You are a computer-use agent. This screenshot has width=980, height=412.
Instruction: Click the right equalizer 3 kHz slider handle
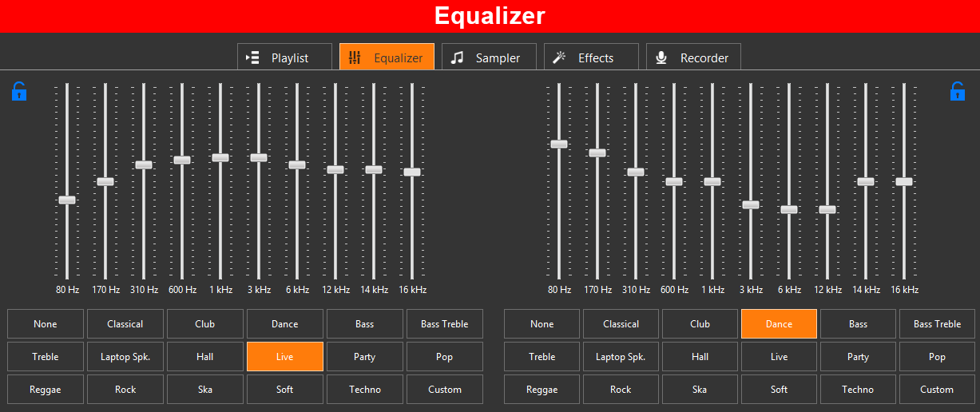750,204
